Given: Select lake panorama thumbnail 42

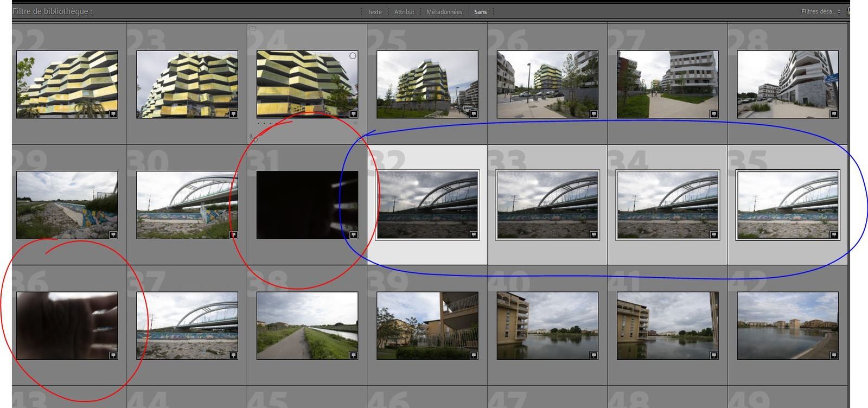Looking at the screenshot, I should click(x=788, y=326).
